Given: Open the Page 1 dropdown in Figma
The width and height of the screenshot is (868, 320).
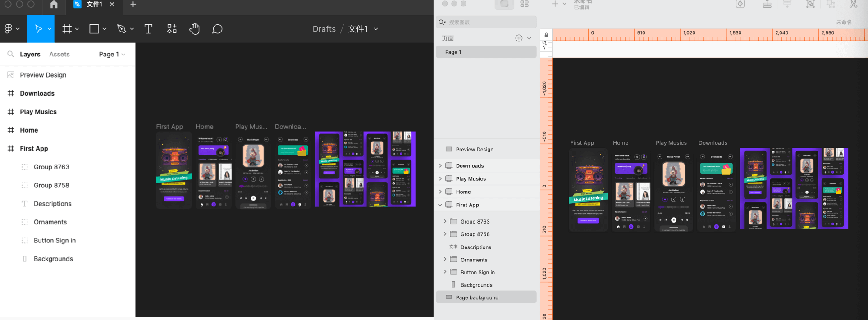Looking at the screenshot, I should (112, 54).
